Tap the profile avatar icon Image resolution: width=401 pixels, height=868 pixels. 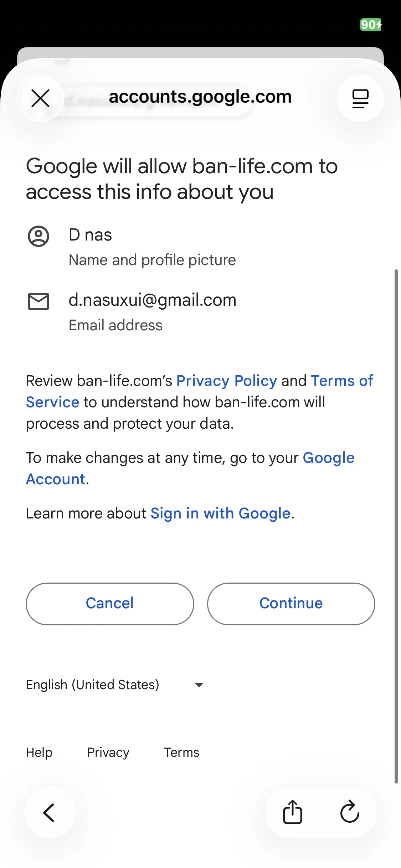[38, 236]
